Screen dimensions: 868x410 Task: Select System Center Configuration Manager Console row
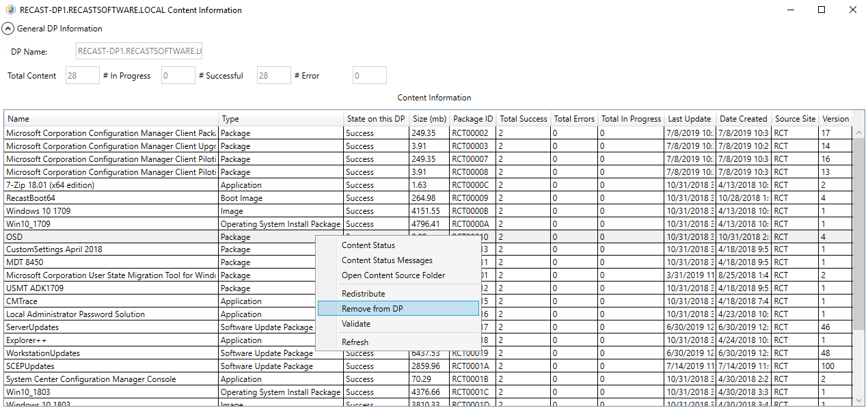click(x=429, y=379)
